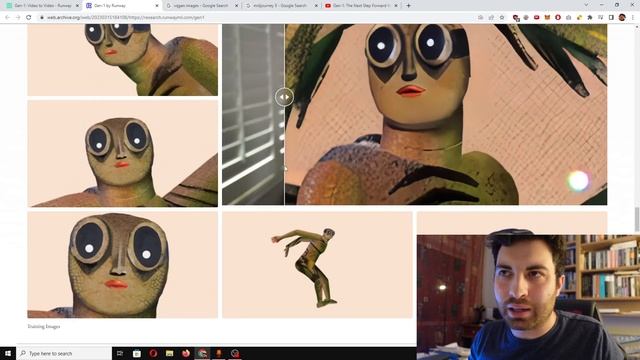Viewport: 640px width, 360px height.
Task: Open the gray round extension icon
Action: pos(526,18)
